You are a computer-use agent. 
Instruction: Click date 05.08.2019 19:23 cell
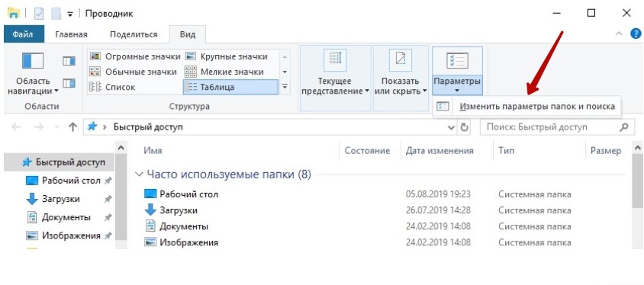[438, 194]
